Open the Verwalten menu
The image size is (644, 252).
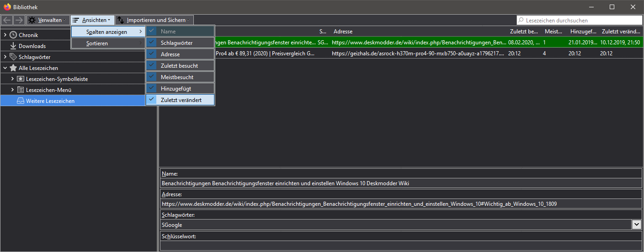tap(47, 20)
